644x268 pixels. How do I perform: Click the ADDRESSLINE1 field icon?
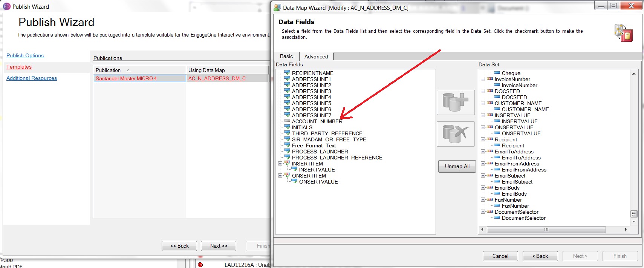point(287,79)
